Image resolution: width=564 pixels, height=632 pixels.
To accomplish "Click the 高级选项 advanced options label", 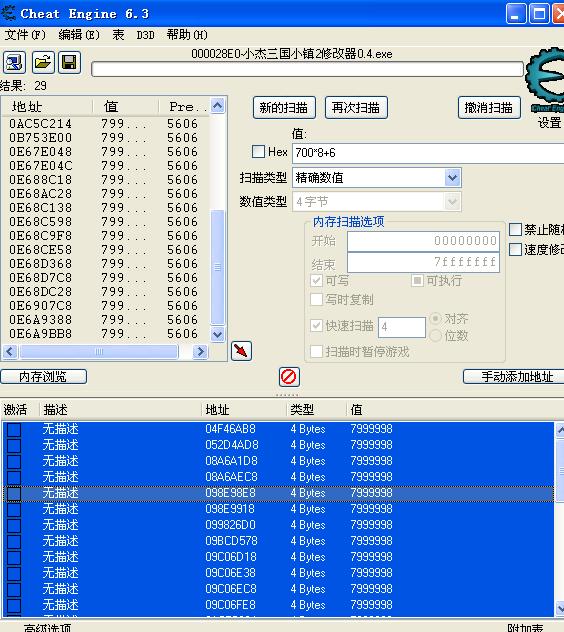I will click(x=47, y=627).
